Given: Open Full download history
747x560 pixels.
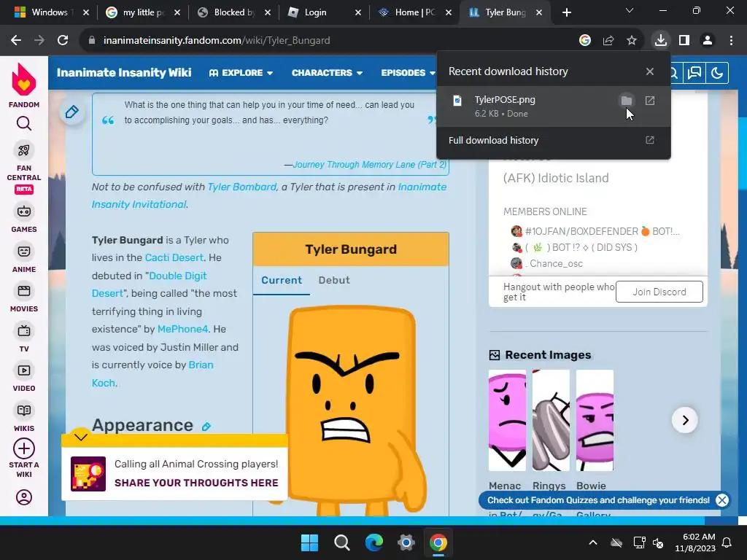Looking at the screenshot, I should (x=554, y=140).
